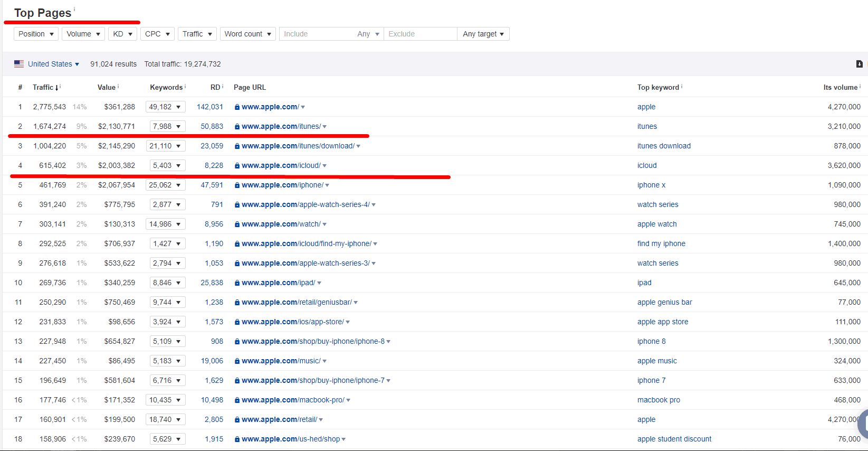868x451 pixels.
Task: Click the lock icon beside www.apple.com/music/
Action: [x=237, y=361]
